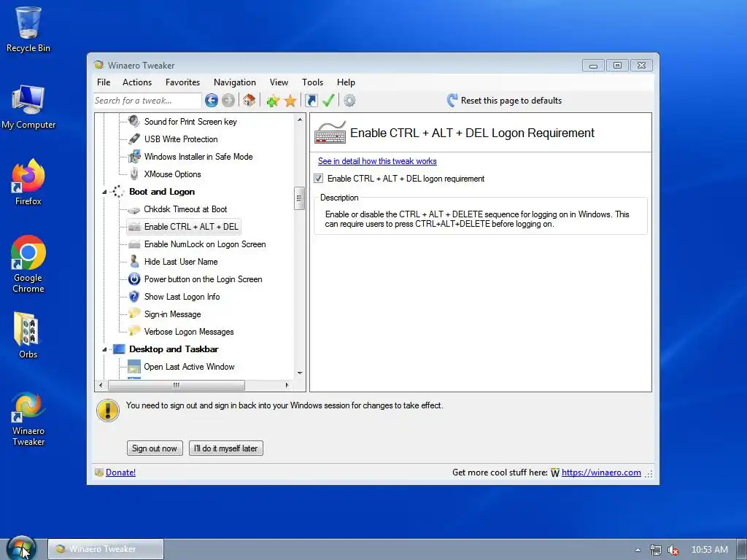747x560 pixels.
Task: Click Winaero Tweaker taskbar button
Action: (x=106, y=549)
